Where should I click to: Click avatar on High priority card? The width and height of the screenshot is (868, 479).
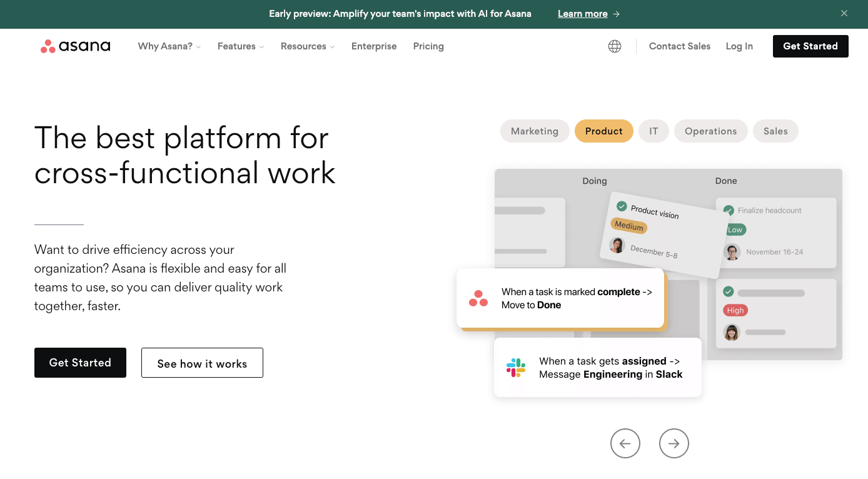(732, 332)
